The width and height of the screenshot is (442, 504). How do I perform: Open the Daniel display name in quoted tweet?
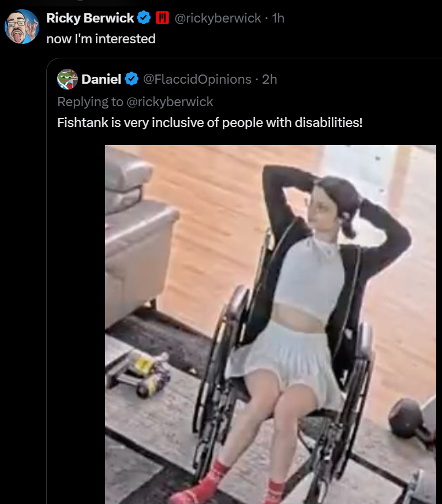tap(101, 79)
